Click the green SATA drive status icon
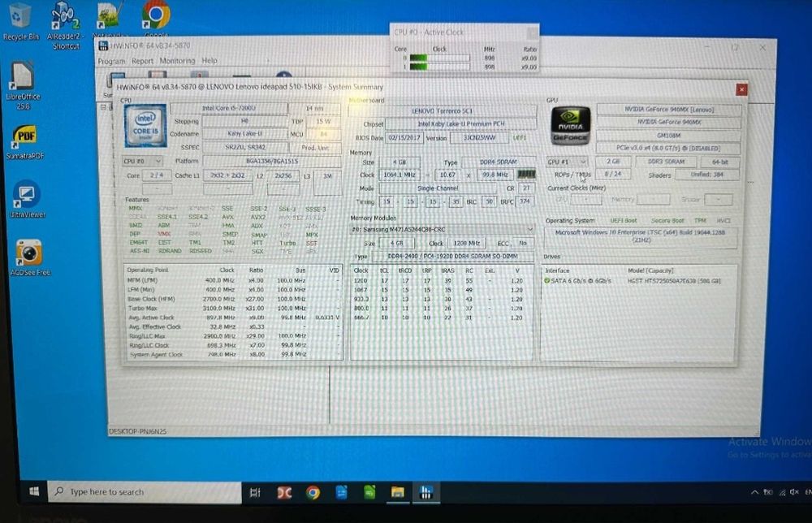 click(546, 281)
